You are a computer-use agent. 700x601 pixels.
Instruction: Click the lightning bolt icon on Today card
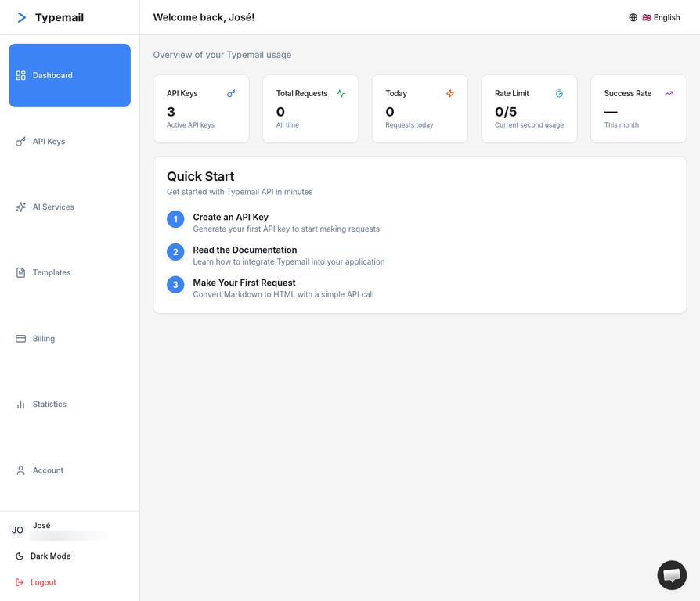tap(450, 92)
